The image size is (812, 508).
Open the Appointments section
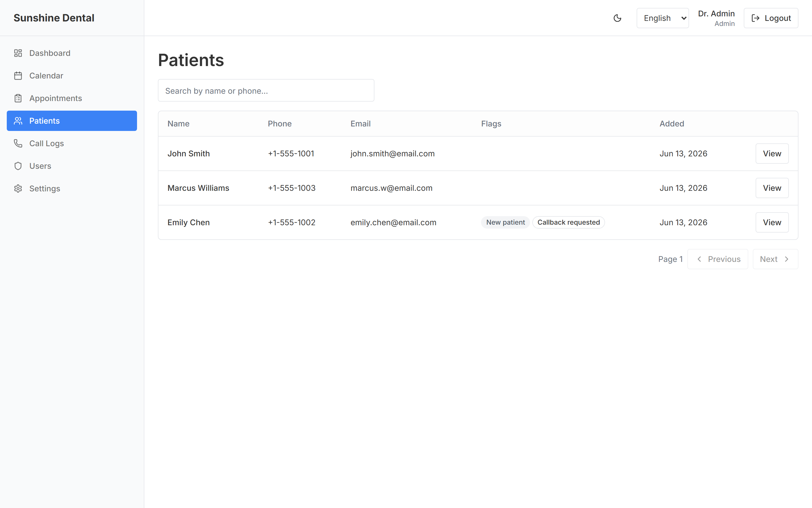click(72, 98)
